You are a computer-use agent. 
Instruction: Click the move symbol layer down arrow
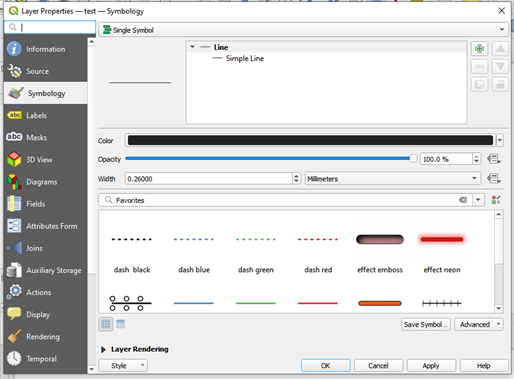pyautogui.click(x=500, y=66)
